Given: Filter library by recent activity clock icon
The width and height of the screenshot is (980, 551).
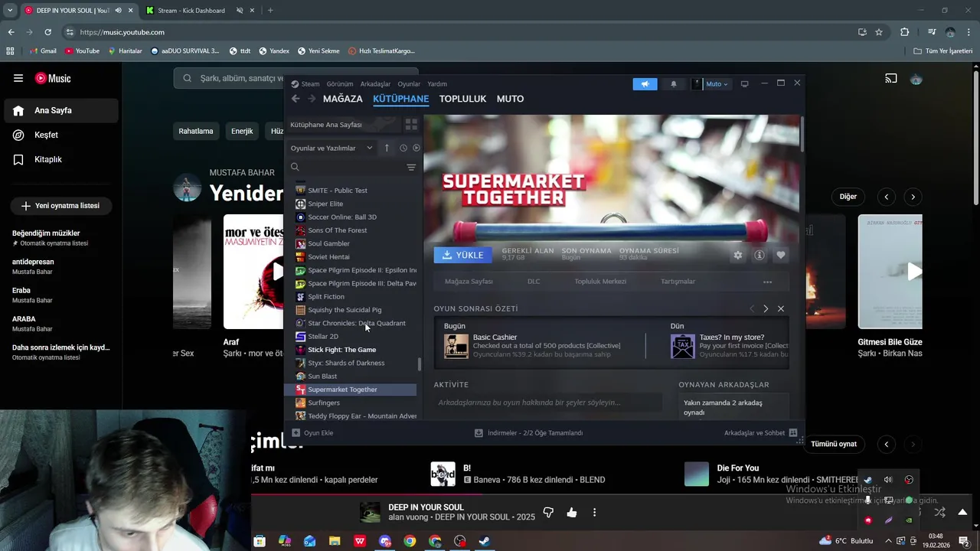Looking at the screenshot, I should (403, 148).
